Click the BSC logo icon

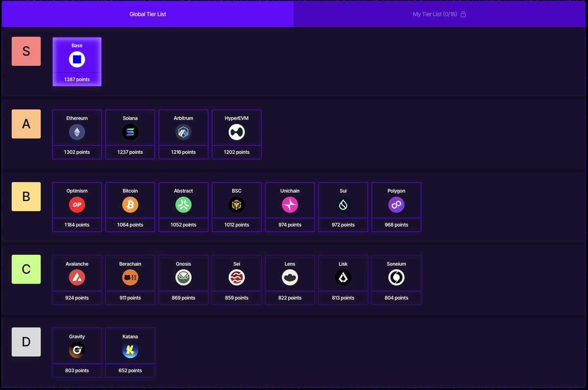coord(237,205)
